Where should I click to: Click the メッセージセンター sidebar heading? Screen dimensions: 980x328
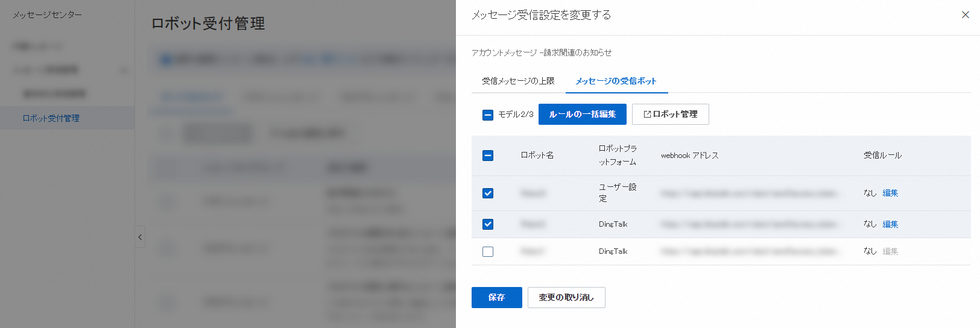point(48,14)
